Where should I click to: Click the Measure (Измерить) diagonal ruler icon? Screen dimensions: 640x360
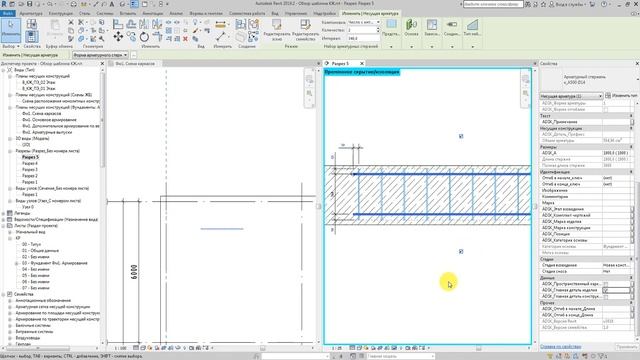point(220,37)
